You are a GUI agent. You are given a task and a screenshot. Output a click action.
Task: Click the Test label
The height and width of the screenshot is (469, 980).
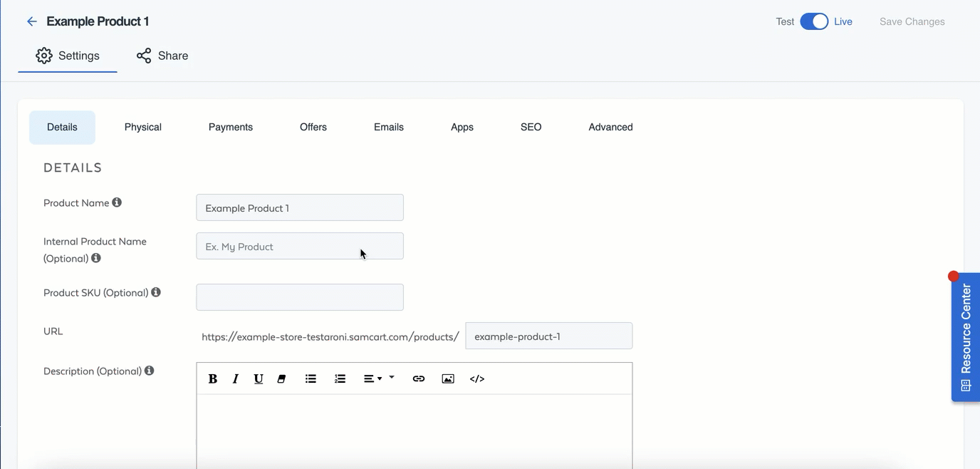(785, 21)
